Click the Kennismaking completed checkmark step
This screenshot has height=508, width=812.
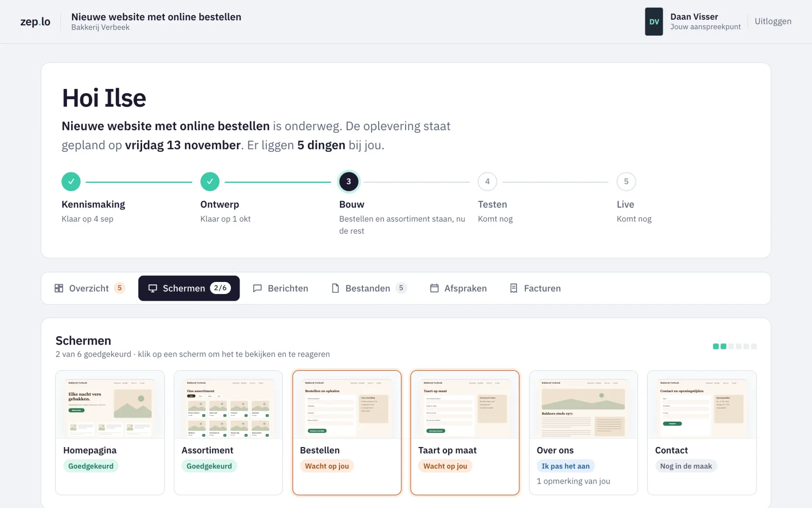pyautogui.click(x=71, y=181)
